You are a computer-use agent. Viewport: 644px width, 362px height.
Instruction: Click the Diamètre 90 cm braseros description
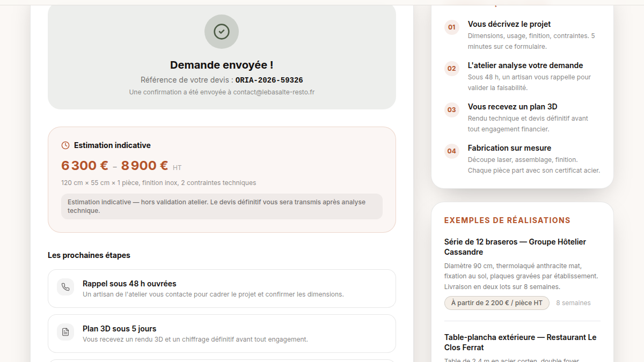point(521,276)
